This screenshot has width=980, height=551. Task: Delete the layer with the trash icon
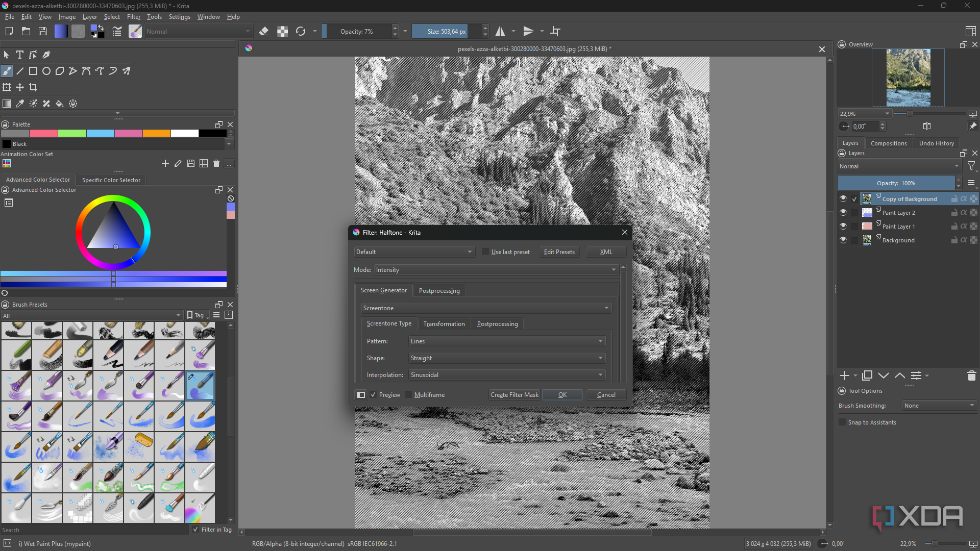click(971, 376)
